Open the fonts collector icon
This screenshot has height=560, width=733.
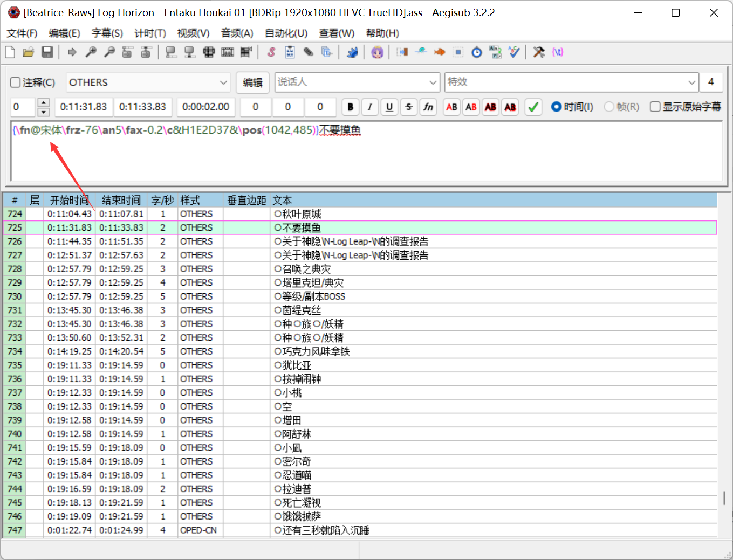click(327, 52)
